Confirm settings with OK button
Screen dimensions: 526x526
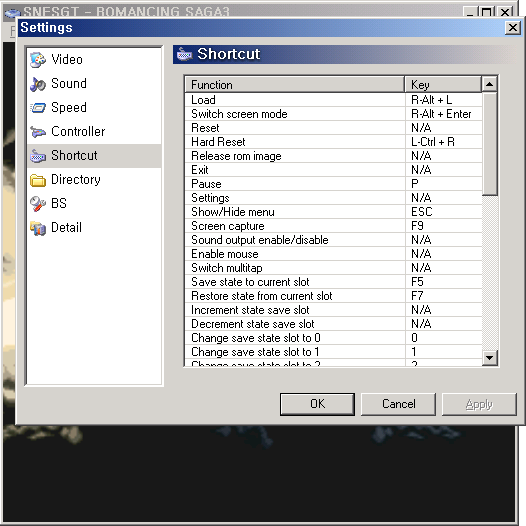click(x=317, y=404)
